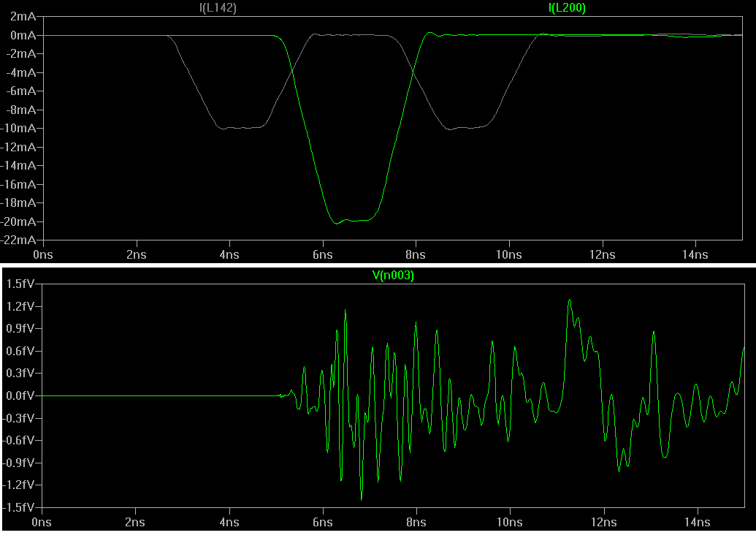The image size is (756, 538).
Task: Click the 1.5fV label on lower Y axis
Action: (20, 284)
